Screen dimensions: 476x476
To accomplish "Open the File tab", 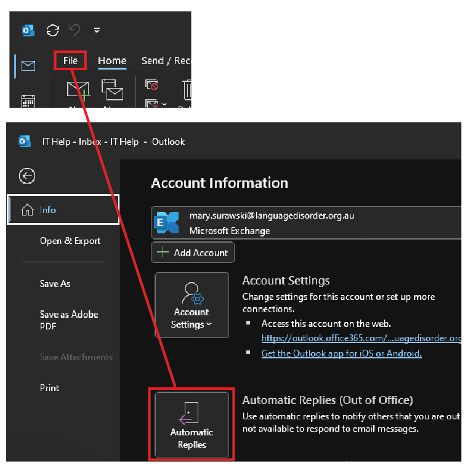I will [x=70, y=60].
